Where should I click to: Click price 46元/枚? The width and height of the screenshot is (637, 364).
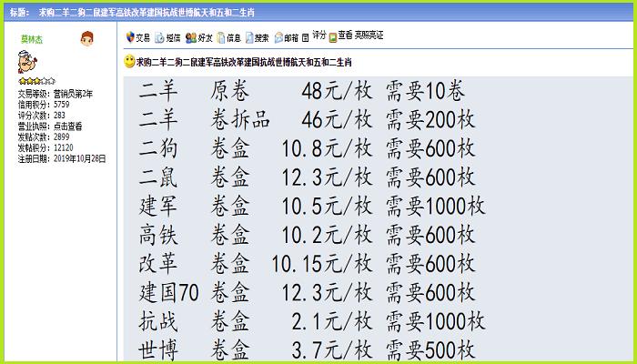(x=337, y=120)
